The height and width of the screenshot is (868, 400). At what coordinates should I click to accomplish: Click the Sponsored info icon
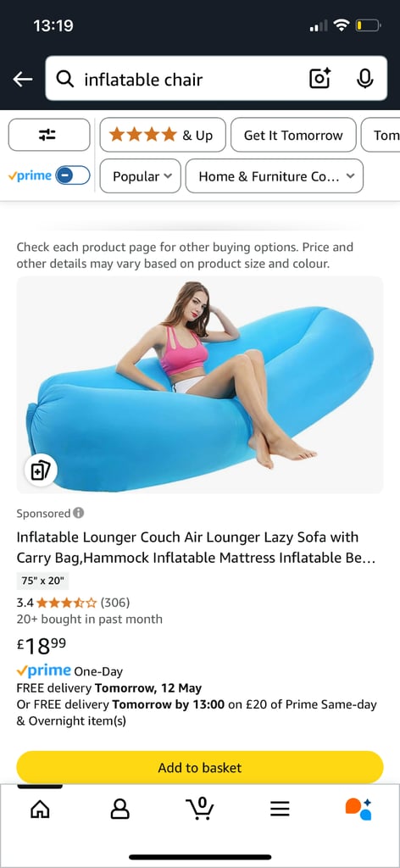[x=79, y=513]
